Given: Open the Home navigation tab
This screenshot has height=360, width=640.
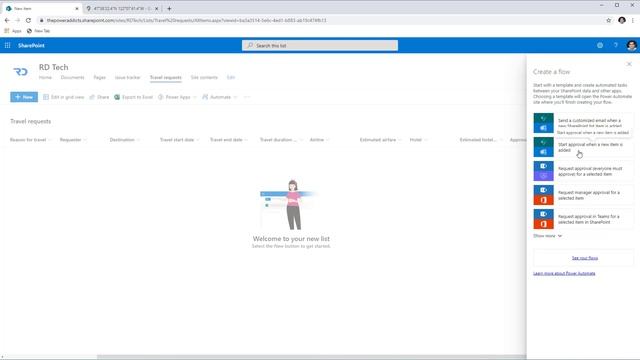Looking at the screenshot, I should point(45,78).
